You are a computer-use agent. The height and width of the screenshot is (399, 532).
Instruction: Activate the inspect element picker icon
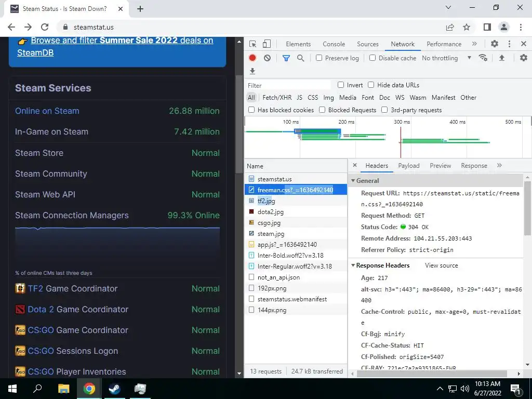(x=252, y=44)
